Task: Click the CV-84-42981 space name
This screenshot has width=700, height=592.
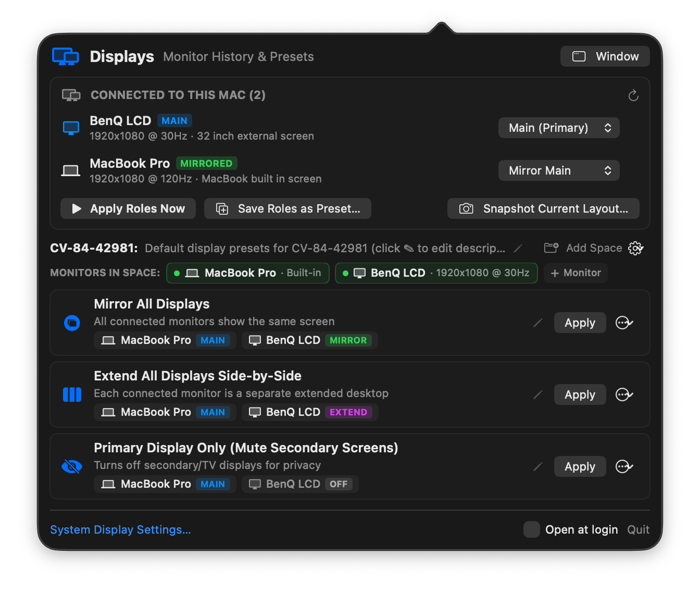Action: [x=94, y=248]
